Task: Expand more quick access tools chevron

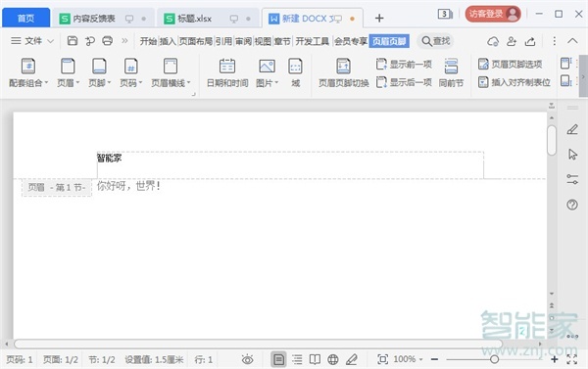Action: click(x=124, y=40)
